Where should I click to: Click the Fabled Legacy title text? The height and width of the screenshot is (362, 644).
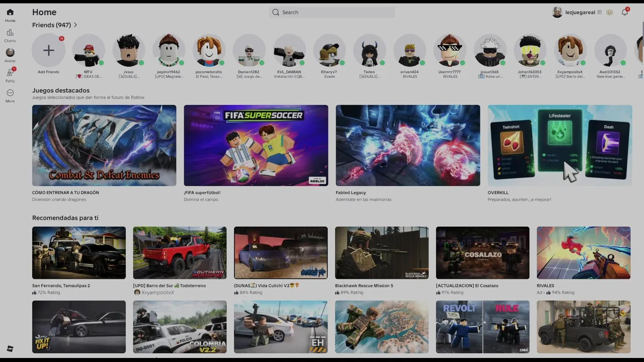(x=351, y=193)
